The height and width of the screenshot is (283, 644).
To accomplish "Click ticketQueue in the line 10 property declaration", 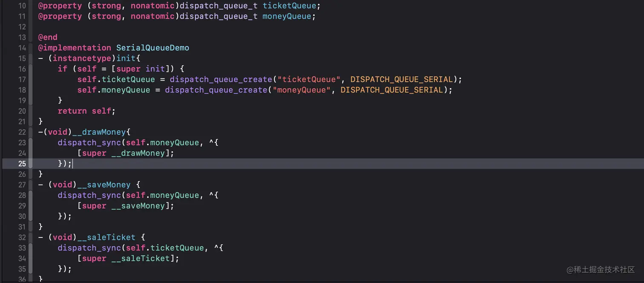I will coord(289,6).
